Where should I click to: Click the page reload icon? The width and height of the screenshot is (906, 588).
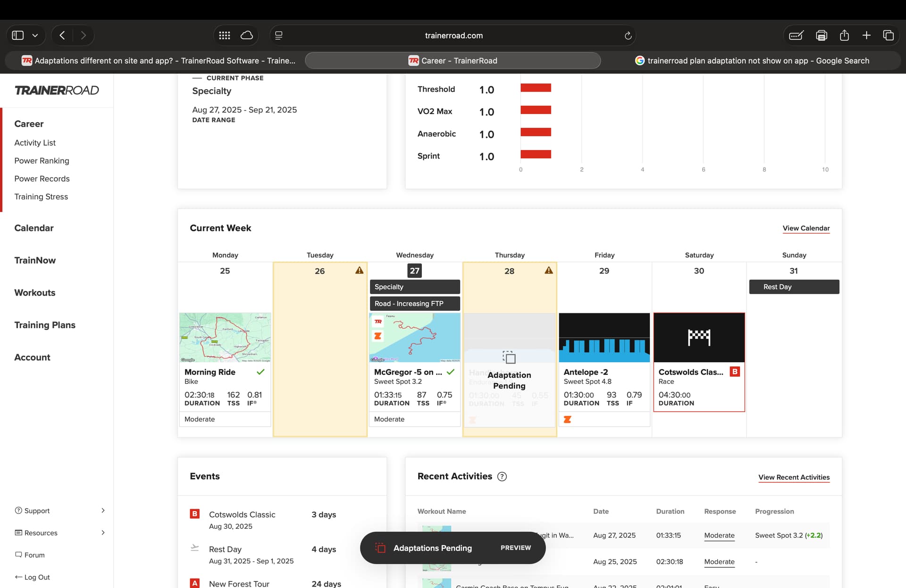(628, 36)
